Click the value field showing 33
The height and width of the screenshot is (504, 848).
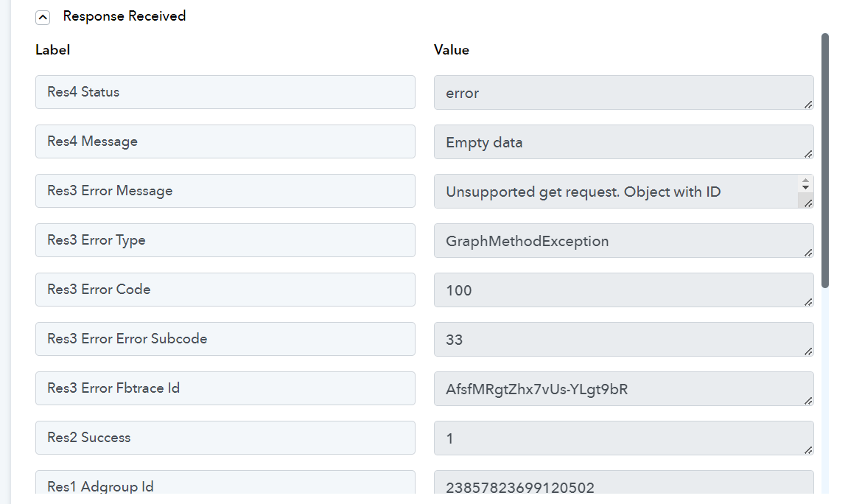[x=623, y=340]
